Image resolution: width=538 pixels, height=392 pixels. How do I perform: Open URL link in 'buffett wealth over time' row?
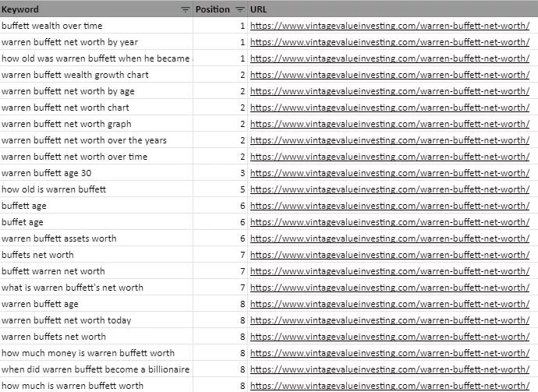coord(390,26)
